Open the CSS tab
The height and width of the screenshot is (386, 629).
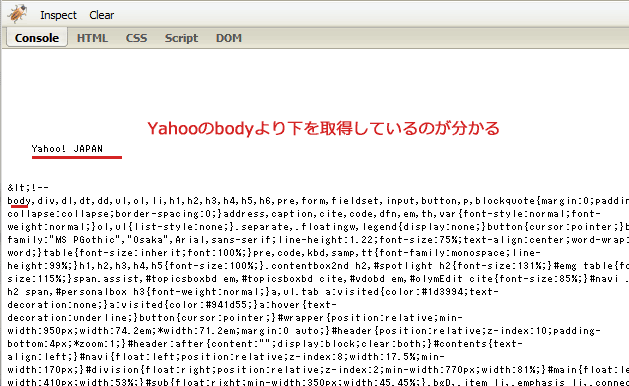pos(136,38)
